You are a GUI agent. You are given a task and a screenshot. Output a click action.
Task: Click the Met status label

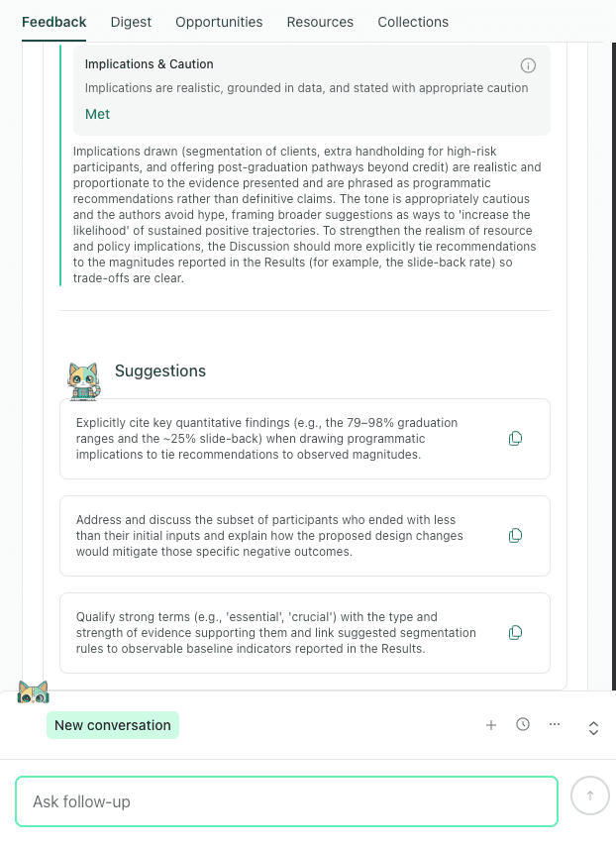[x=97, y=114]
